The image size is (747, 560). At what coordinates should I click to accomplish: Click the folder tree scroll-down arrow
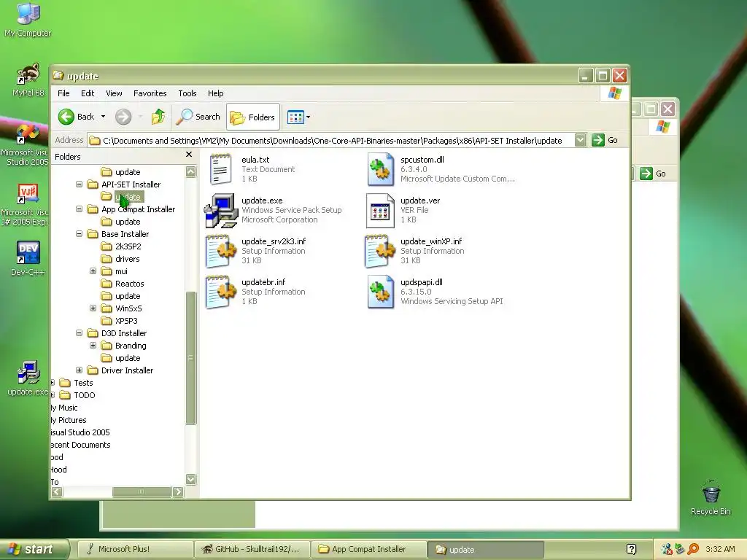click(x=190, y=479)
